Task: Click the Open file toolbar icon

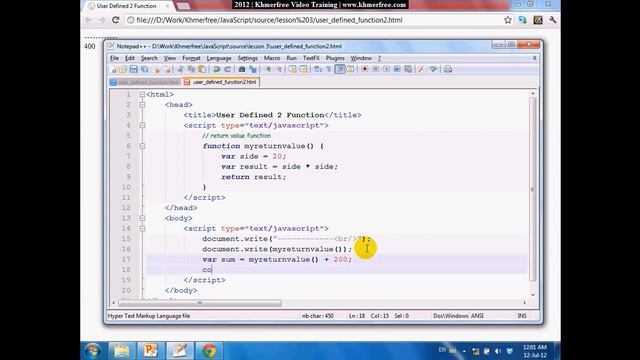Action: coord(122,69)
